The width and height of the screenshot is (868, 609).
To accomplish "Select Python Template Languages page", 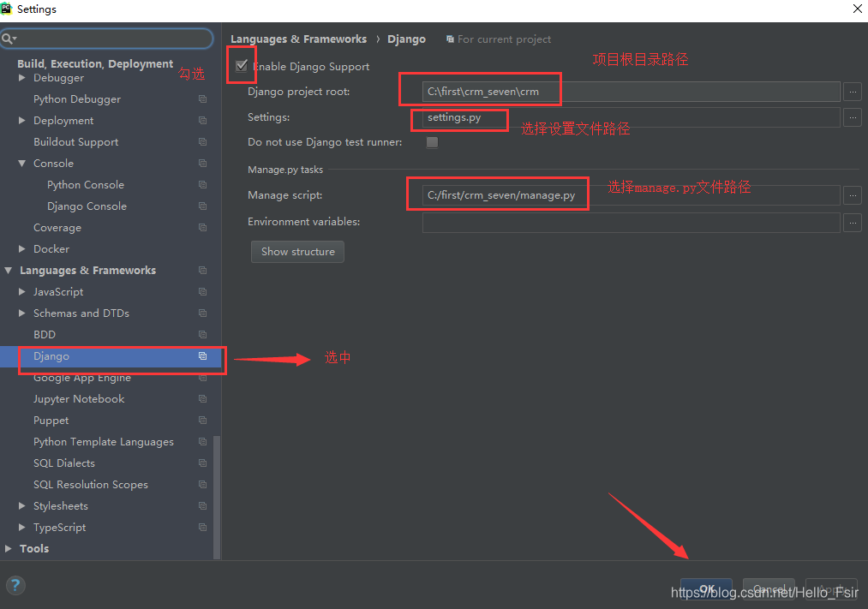I will pos(104,442).
